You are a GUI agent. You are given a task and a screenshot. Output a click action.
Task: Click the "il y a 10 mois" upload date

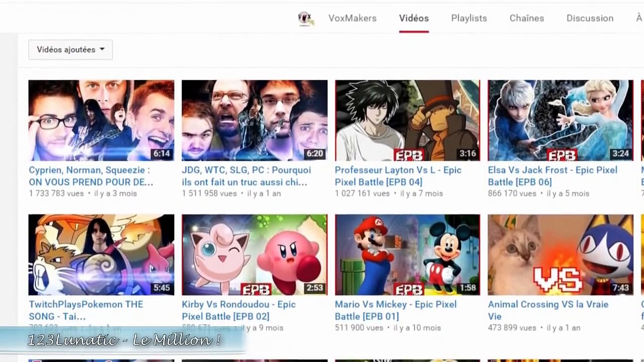[417, 328]
